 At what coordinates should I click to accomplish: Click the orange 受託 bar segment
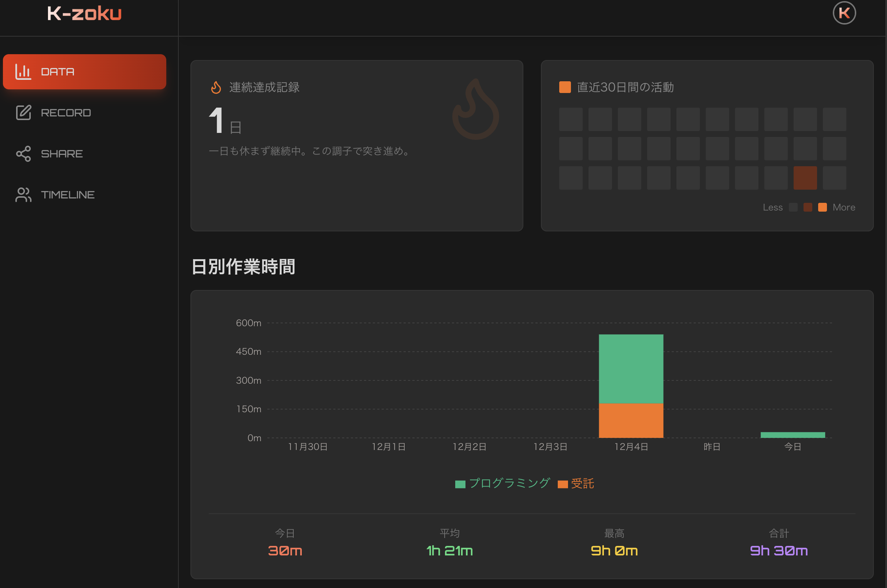(631, 420)
